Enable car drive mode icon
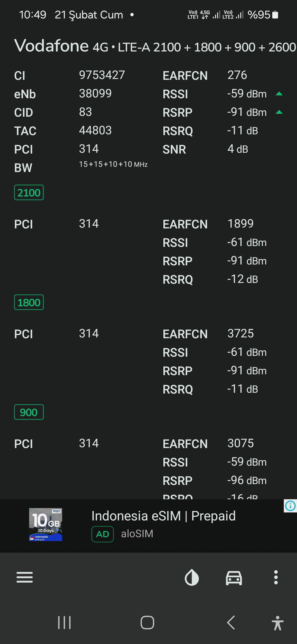This screenshot has width=297, height=644. point(234,577)
